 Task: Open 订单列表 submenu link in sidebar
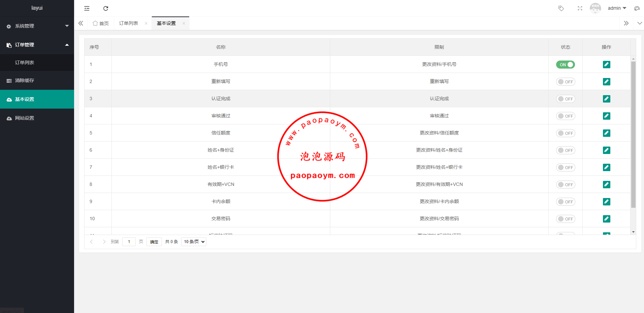click(x=25, y=63)
